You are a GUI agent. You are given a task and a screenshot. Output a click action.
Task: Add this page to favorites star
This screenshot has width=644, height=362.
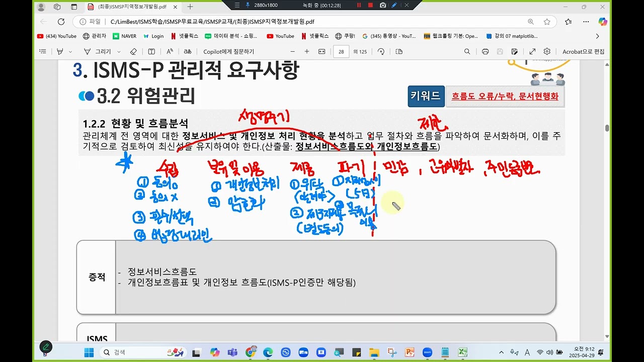click(x=547, y=22)
